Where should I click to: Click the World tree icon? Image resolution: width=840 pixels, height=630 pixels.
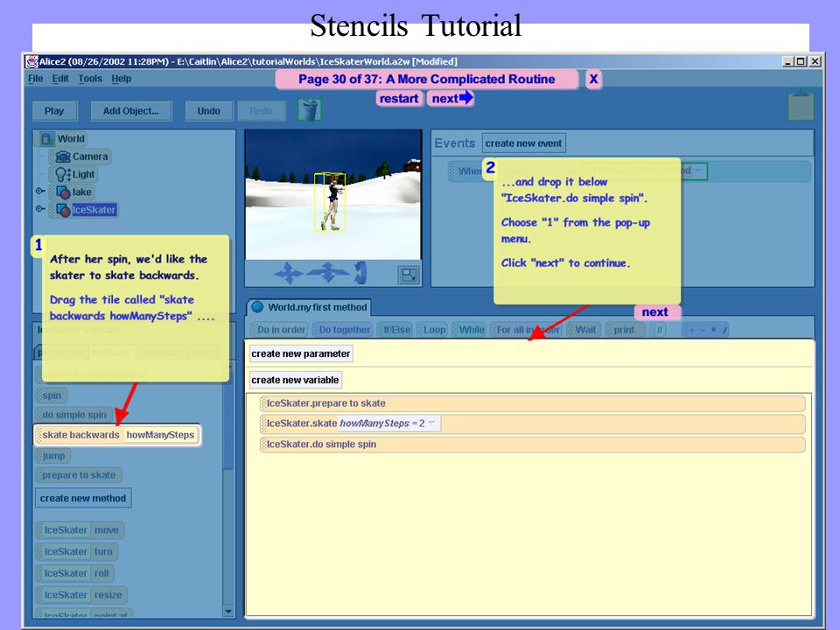(x=47, y=139)
